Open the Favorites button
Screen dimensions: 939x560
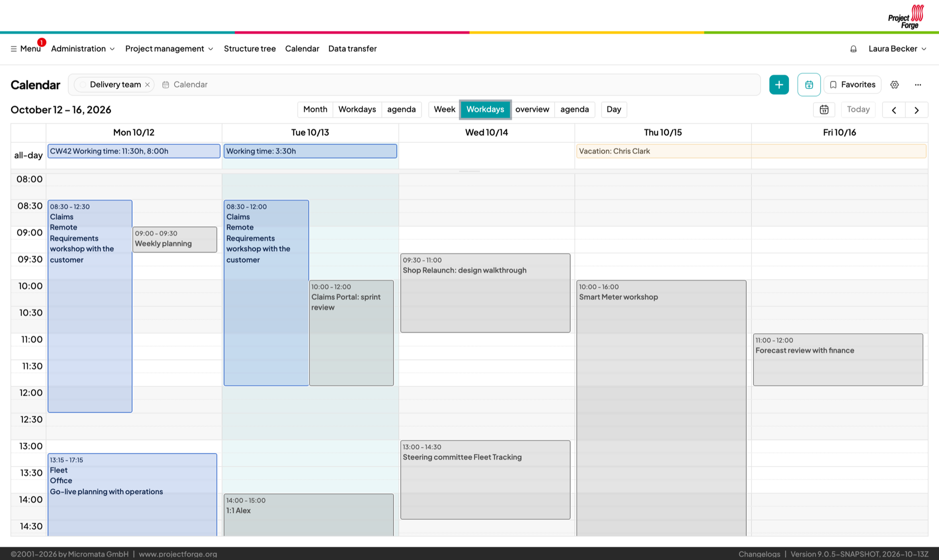852,85
